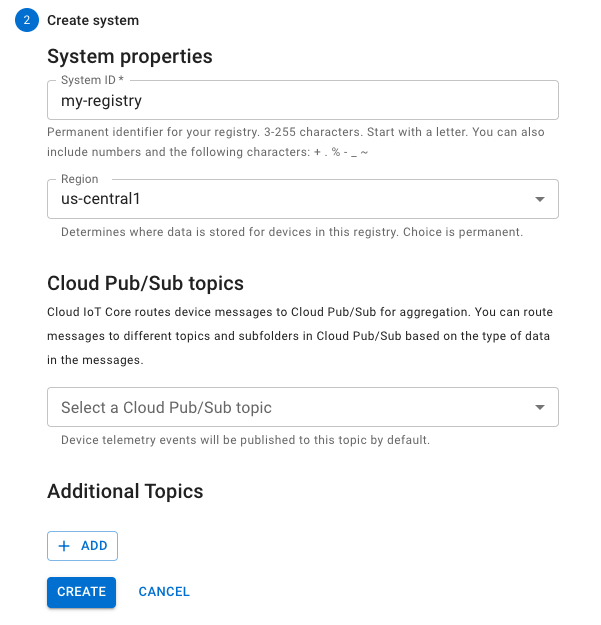The width and height of the screenshot is (601, 625).
Task: Focus the System ID field containing my-registry
Action: point(302,101)
